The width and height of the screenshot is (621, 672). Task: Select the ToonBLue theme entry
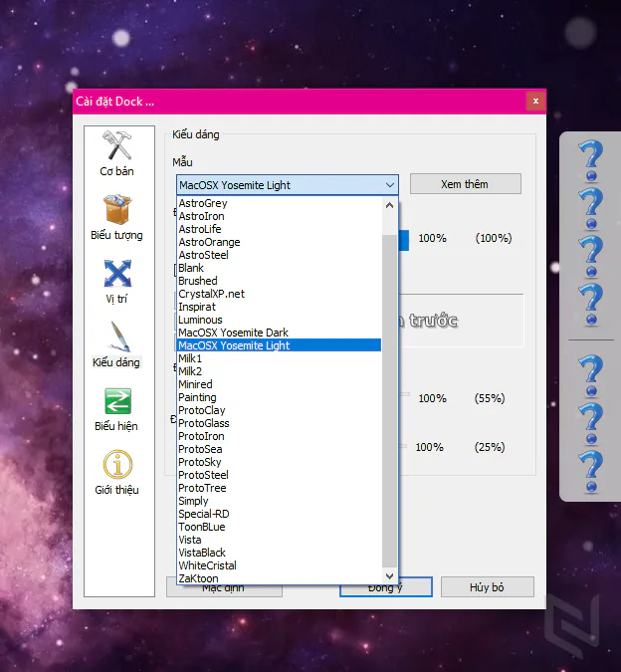pyautogui.click(x=279, y=527)
